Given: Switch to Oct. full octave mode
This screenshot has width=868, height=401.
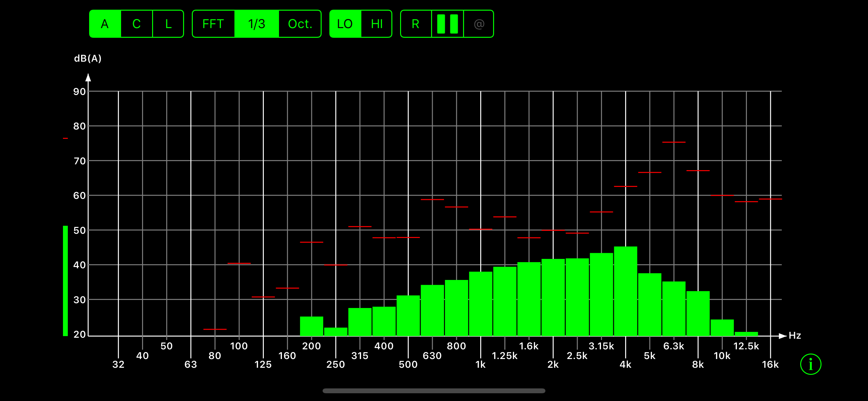Looking at the screenshot, I should pyautogui.click(x=300, y=24).
